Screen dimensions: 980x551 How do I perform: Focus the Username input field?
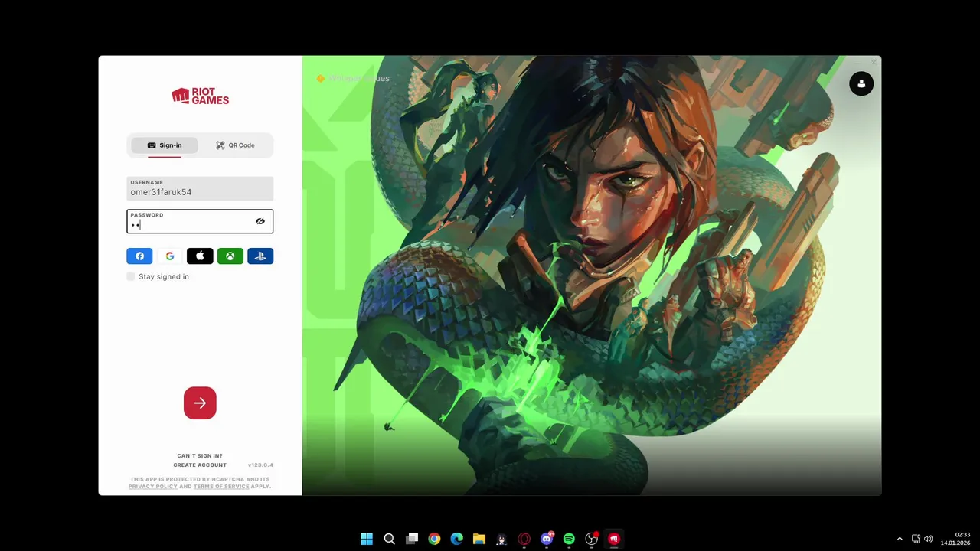200,189
